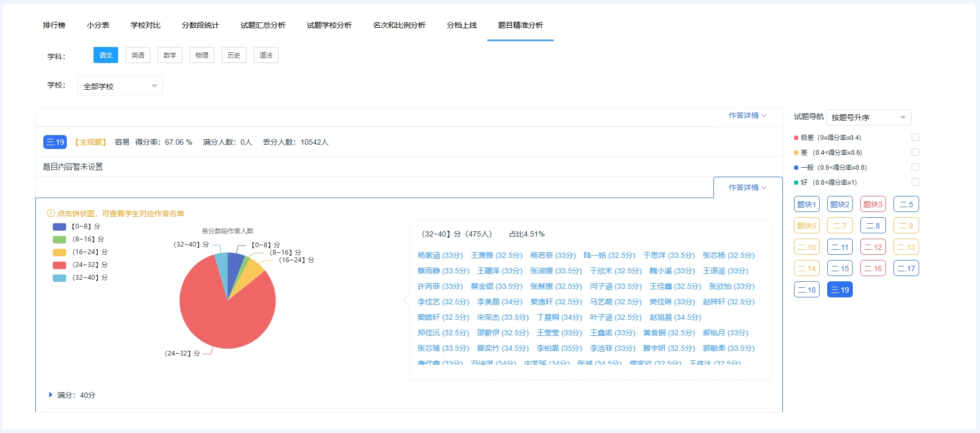Jump to question 二.8
The image size is (980, 433).
pos(873,225)
